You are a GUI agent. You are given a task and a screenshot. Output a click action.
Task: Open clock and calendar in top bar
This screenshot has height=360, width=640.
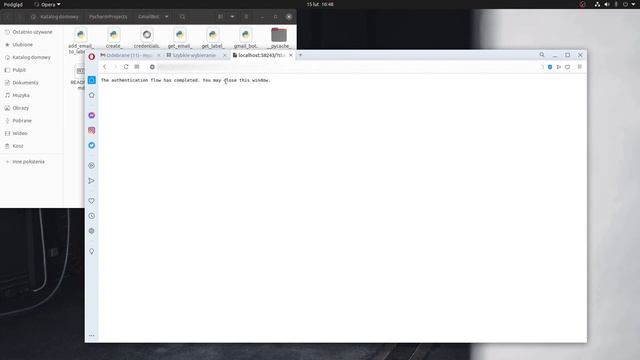[320, 4]
